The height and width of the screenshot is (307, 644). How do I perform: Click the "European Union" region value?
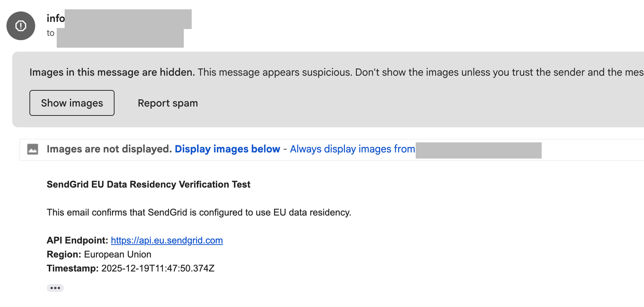(117, 254)
